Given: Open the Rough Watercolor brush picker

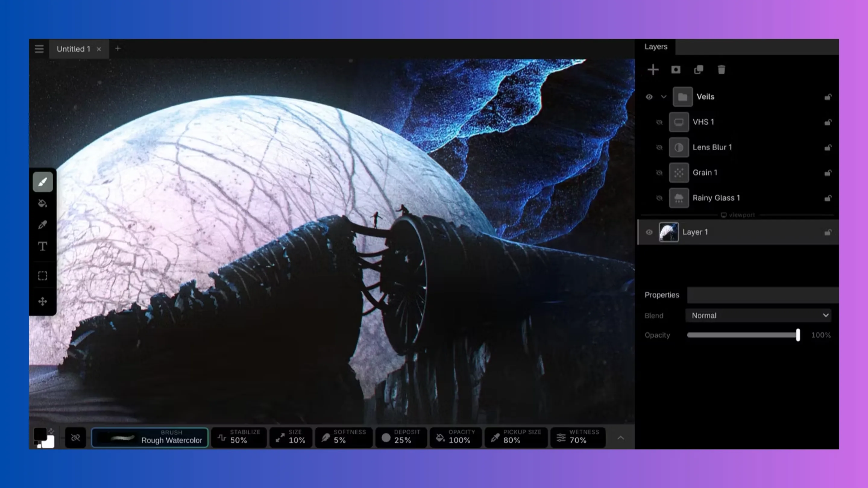Looking at the screenshot, I should point(150,438).
